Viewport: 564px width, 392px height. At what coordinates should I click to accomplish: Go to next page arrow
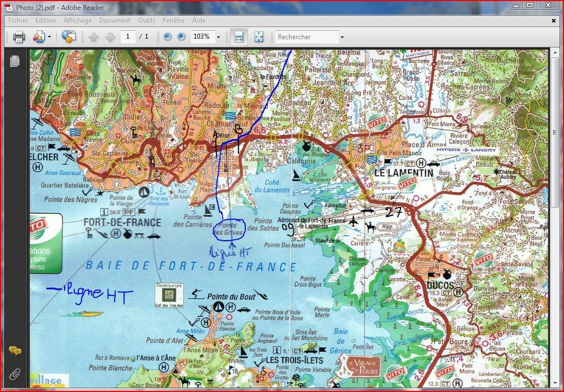[110, 37]
